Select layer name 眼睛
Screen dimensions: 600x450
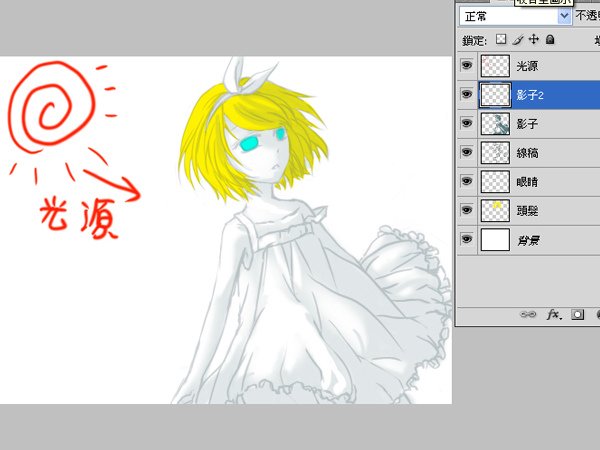point(527,181)
